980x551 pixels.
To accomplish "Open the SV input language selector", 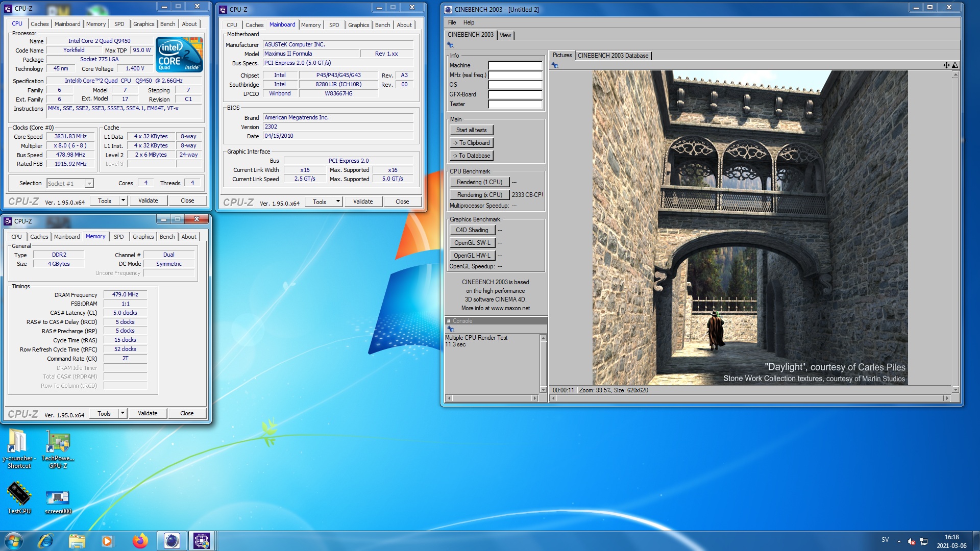I will [x=885, y=540].
